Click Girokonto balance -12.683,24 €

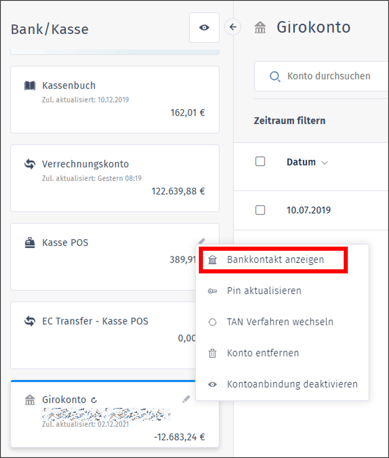pos(179,437)
